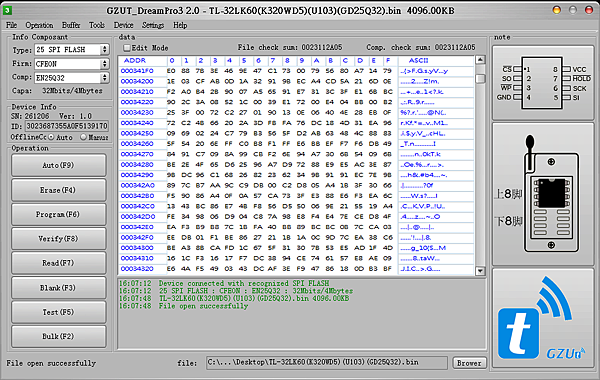The image size is (600, 380).
Task: Click the Bulk(F2) button
Action: coord(59,336)
